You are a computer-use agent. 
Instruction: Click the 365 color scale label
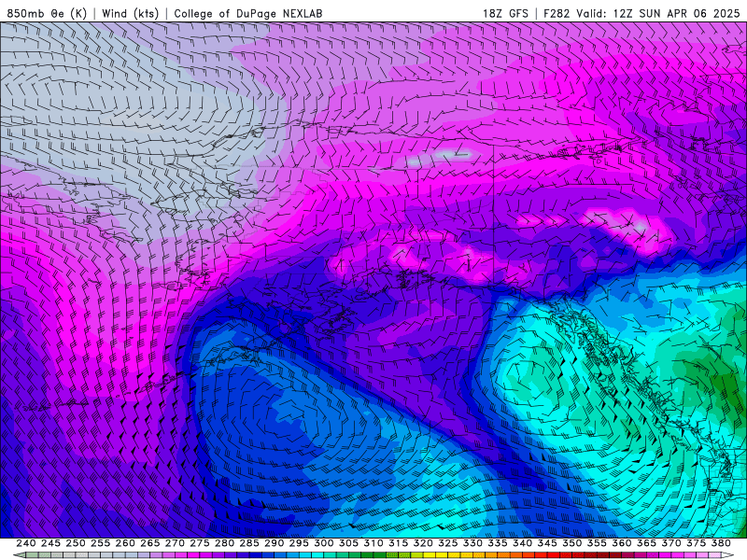tap(646, 543)
